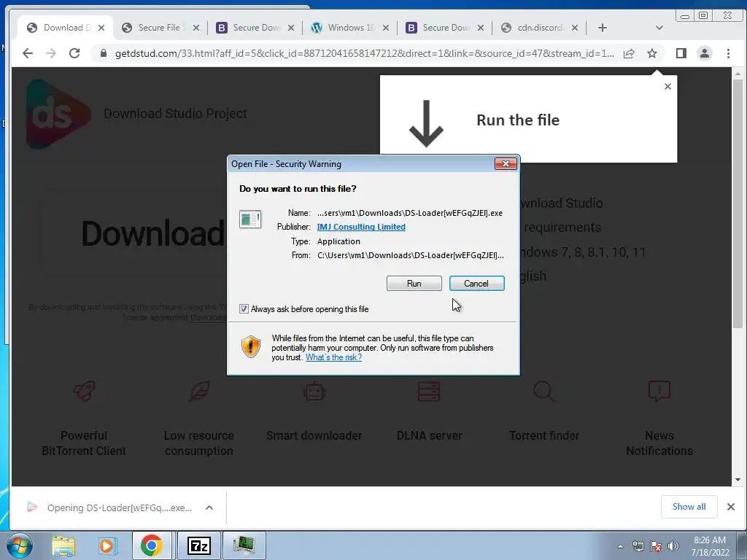The image size is (747, 560).
Task: Click Run in the Security Warning dialog
Action: 414,284
